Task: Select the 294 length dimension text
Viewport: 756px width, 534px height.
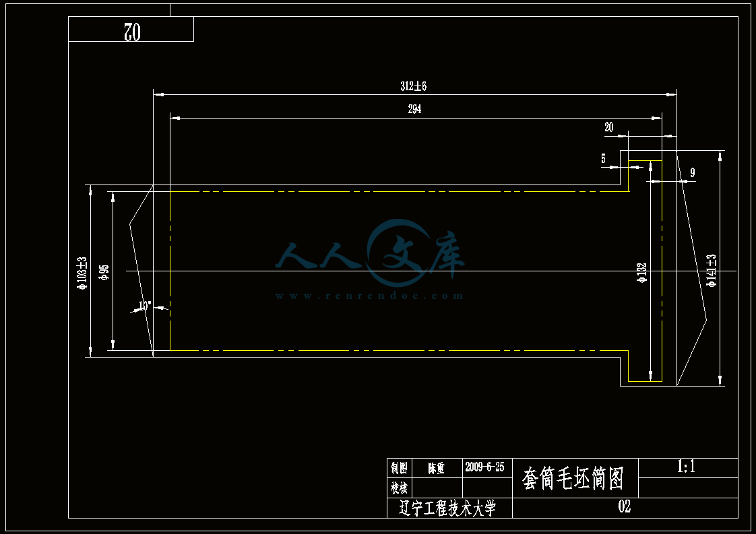Action: tap(414, 109)
